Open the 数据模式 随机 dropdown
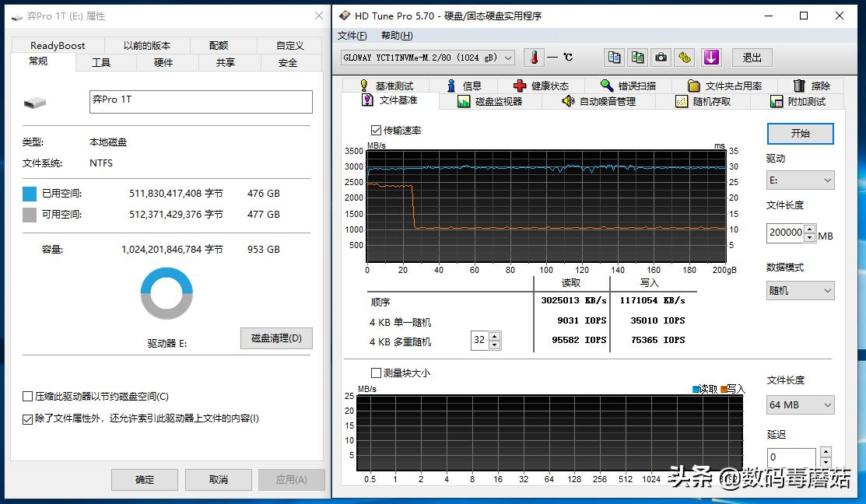 [800, 289]
